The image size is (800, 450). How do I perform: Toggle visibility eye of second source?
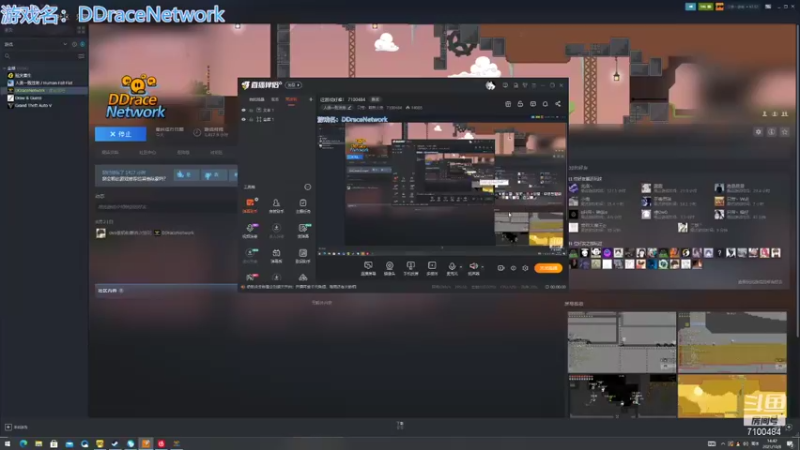pos(243,119)
